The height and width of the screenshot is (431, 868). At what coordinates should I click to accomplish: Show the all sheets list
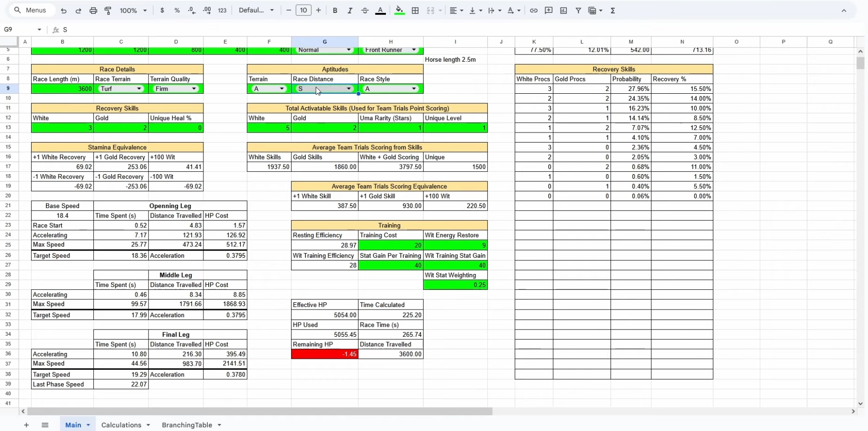[45, 425]
